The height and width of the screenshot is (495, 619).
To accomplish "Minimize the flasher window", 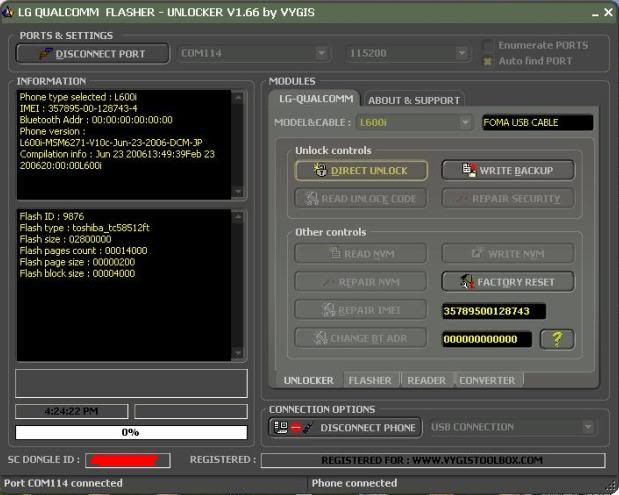I will pyautogui.click(x=595, y=13).
